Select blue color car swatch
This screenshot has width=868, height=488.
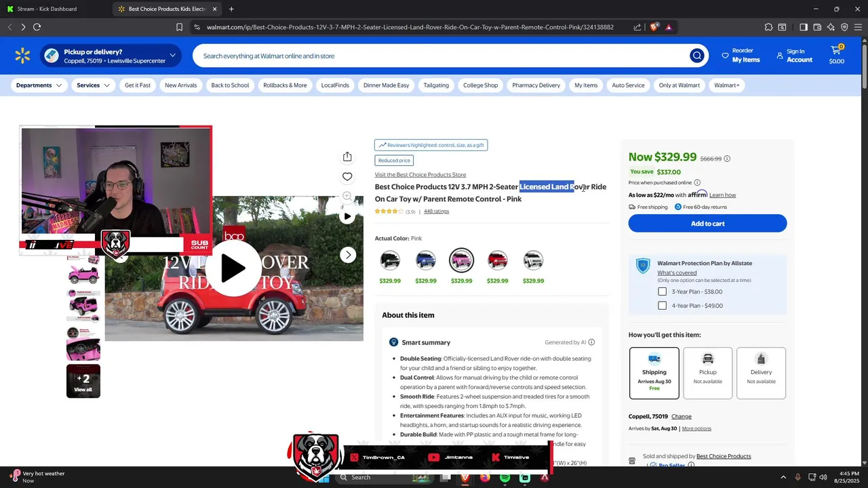(x=426, y=260)
